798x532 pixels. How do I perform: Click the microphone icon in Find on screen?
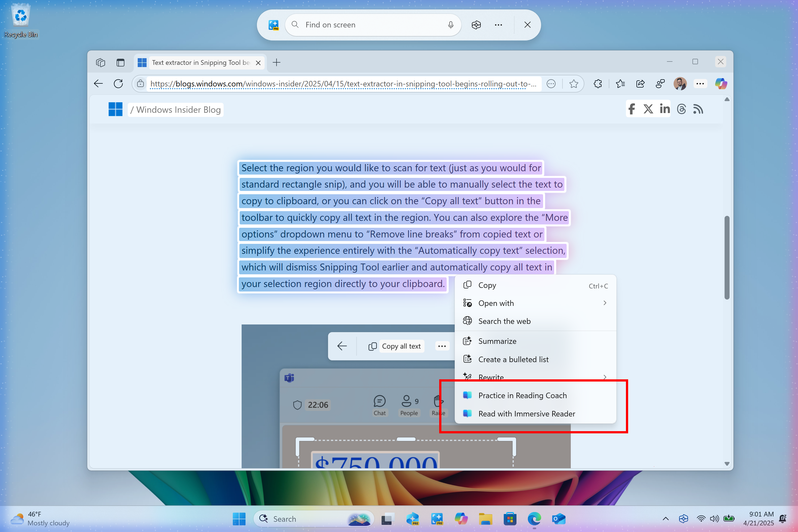pyautogui.click(x=451, y=24)
